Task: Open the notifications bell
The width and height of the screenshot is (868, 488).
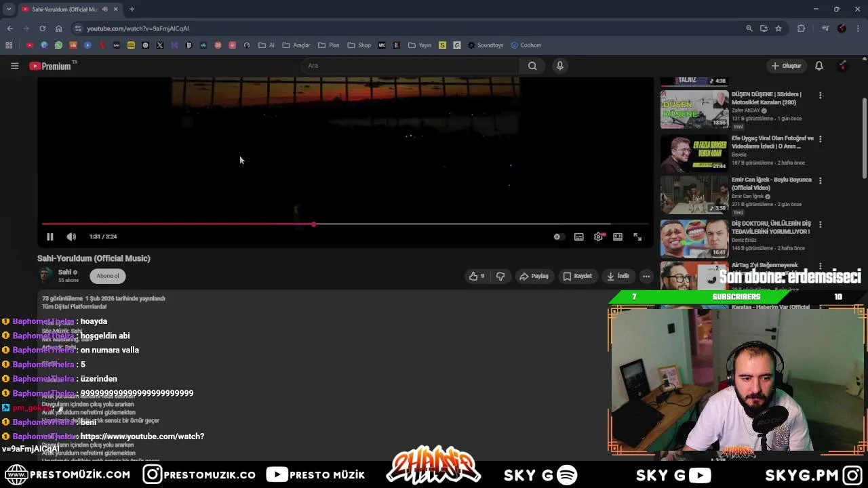Action: click(x=819, y=66)
